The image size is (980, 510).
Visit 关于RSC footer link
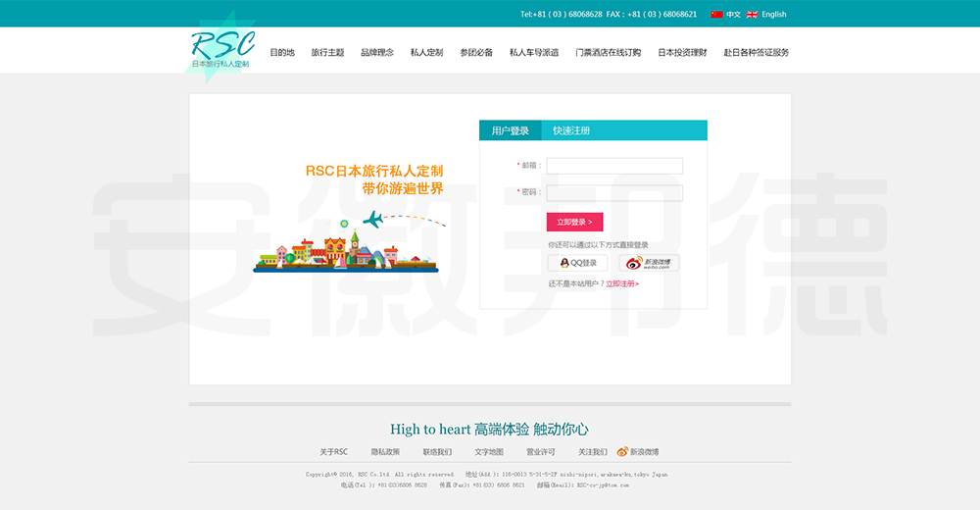333,452
